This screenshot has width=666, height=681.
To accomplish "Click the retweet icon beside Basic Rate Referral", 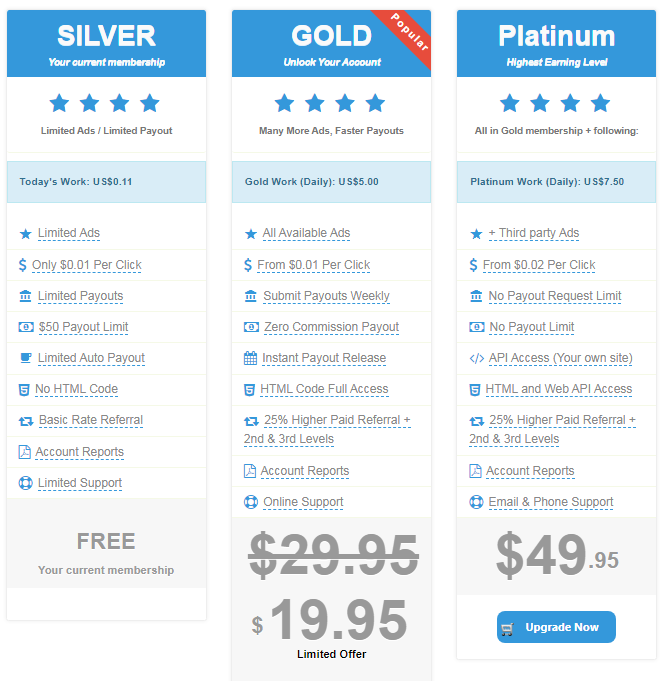I will tap(26, 421).
